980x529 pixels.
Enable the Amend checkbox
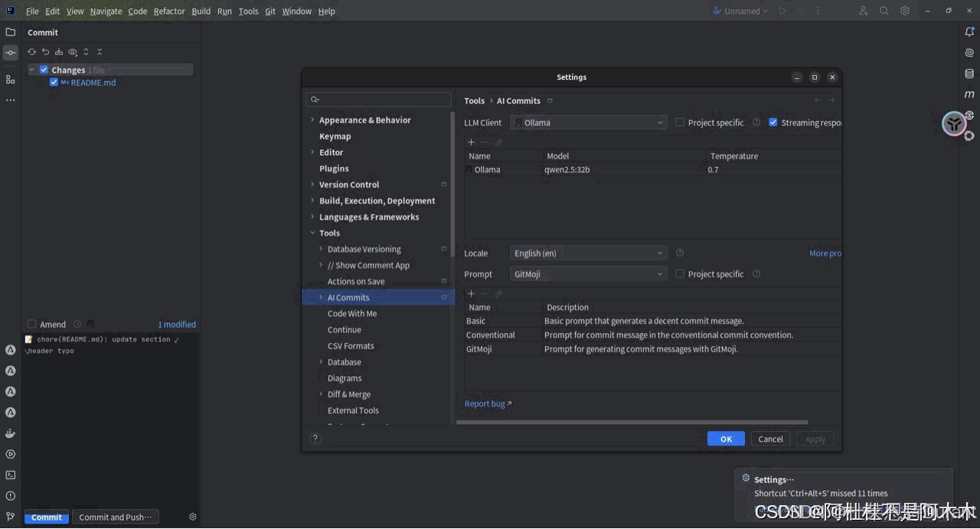point(31,325)
